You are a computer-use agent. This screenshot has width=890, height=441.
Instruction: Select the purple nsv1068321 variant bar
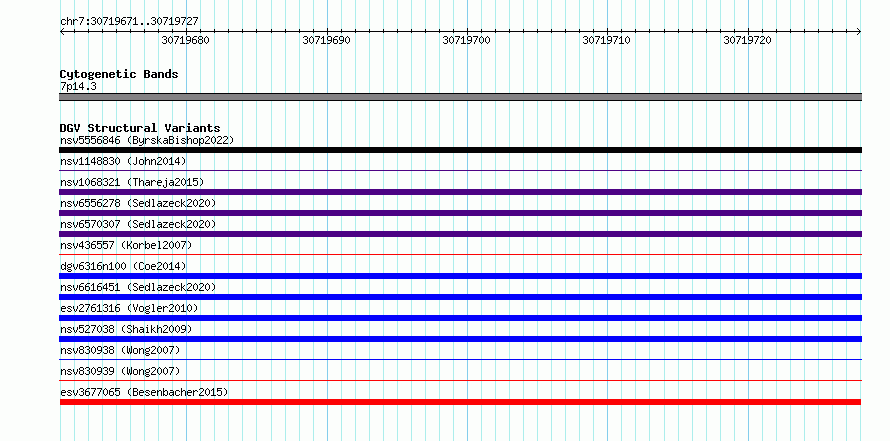tap(460, 192)
